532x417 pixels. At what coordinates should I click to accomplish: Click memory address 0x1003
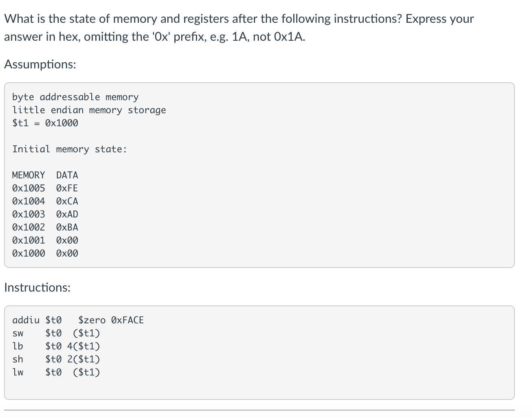coord(29,214)
